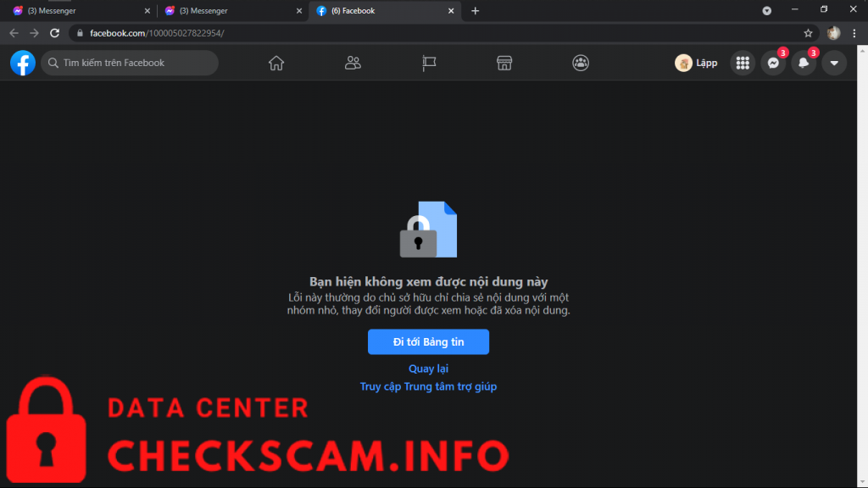Open the Messenger icon with badge
Image resolution: width=868 pixels, height=488 pixels.
[x=773, y=63]
